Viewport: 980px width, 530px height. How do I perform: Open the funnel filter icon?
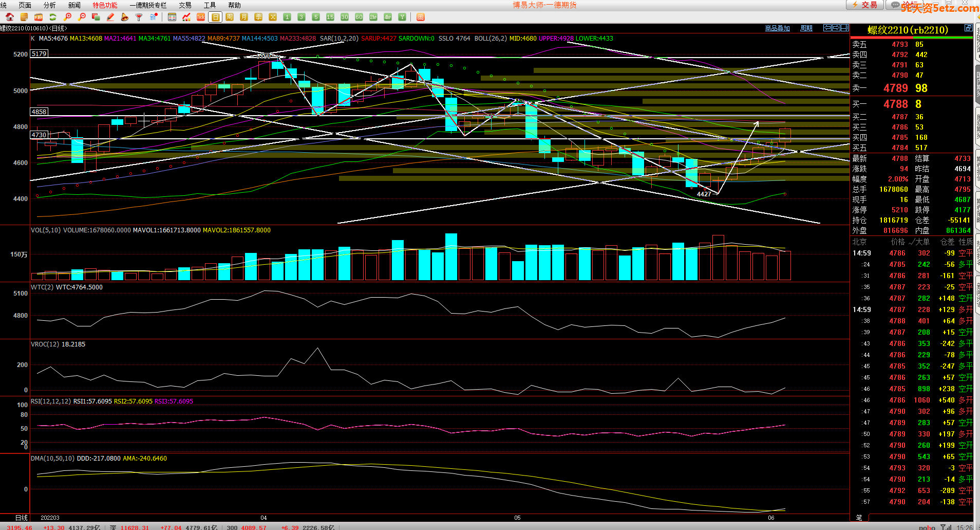(139, 17)
